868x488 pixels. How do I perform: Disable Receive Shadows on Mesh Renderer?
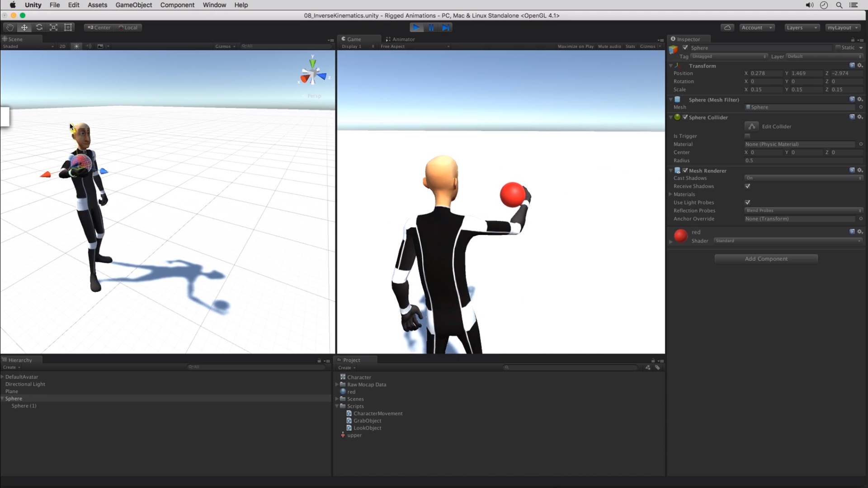tap(747, 186)
